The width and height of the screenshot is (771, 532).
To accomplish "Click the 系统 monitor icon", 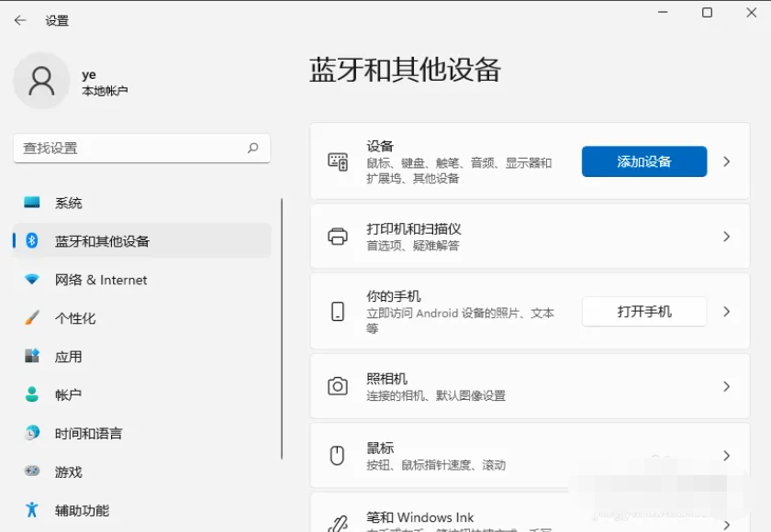I will [32, 203].
